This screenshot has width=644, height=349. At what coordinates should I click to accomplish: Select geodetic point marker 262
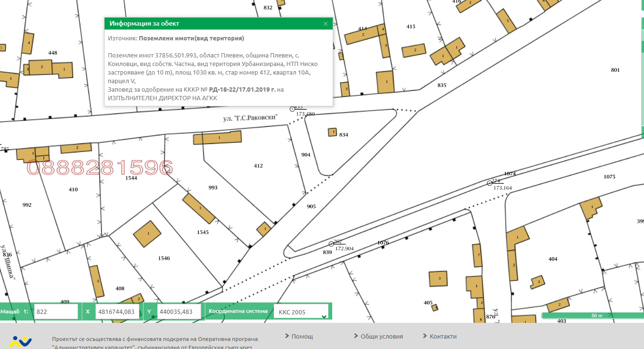[x=331, y=244]
